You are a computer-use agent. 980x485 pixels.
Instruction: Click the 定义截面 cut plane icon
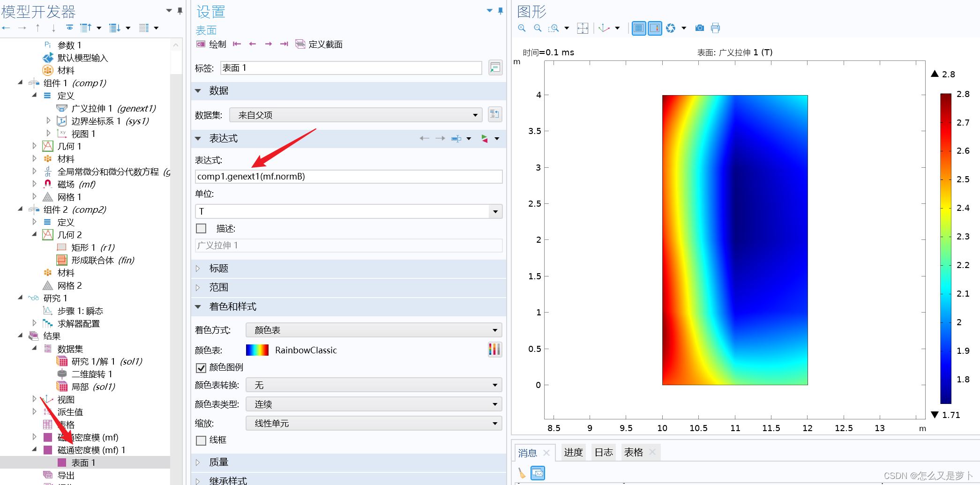[300, 44]
